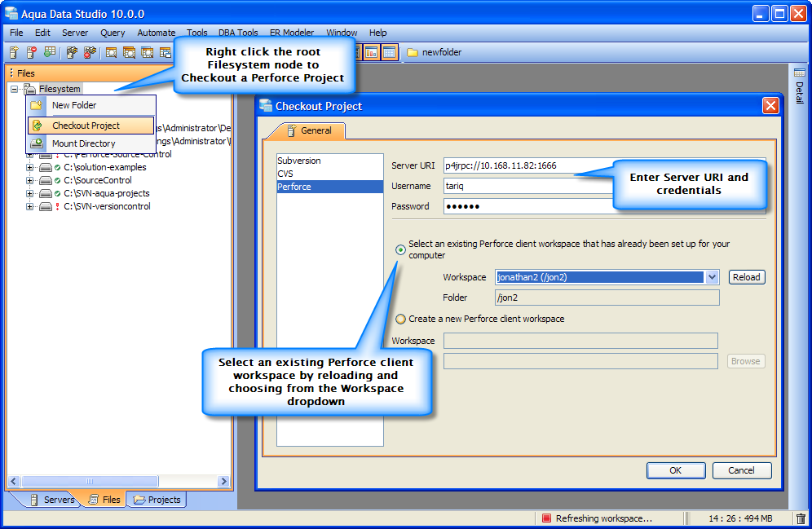Click the Filesystem root node icon
Image resolution: width=812 pixels, height=529 pixels.
click(30, 89)
